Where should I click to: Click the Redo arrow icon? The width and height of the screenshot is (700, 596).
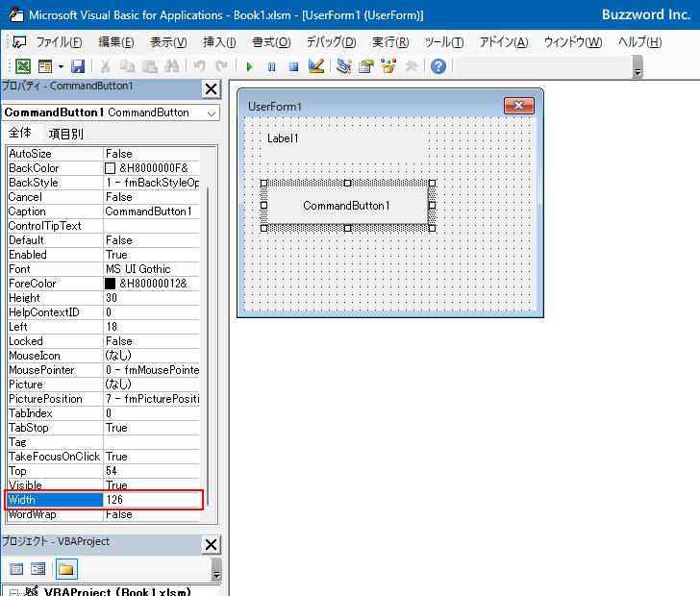pos(221,66)
